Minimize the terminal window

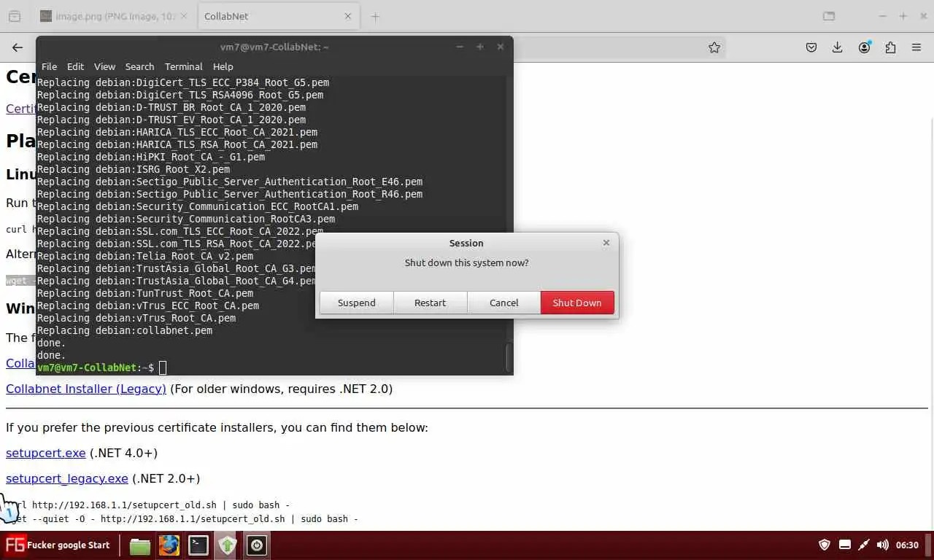[460, 47]
